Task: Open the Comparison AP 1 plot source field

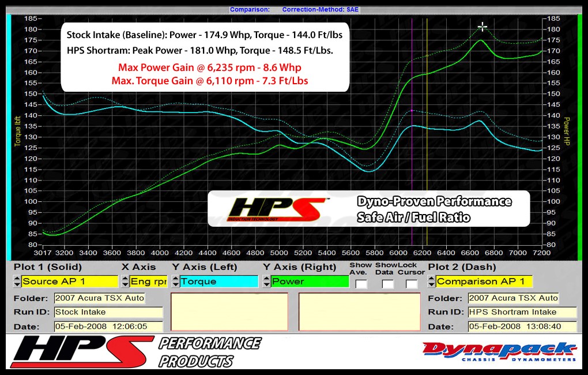Action: [x=484, y=282]
